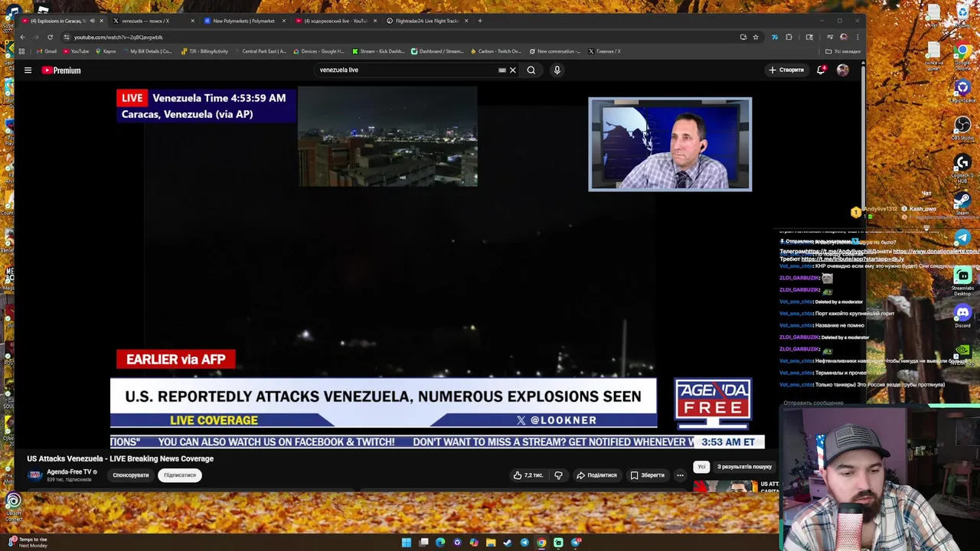Open the Carbon - Twitch bookmark
This screenshot has width=980, height=551.
click(495, 51)
